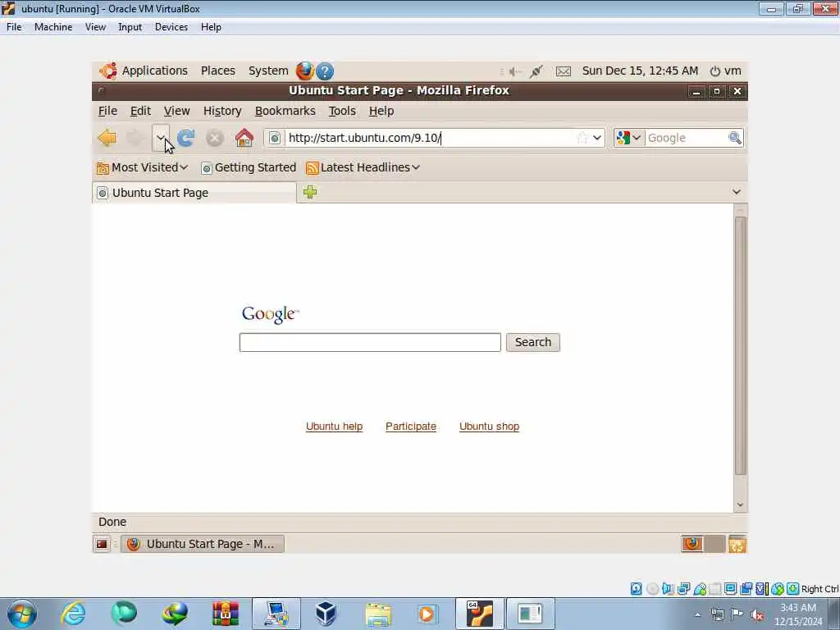This screenshot has height=630, width=840.
Task: Open the vm user power menu
Action: 725,71
